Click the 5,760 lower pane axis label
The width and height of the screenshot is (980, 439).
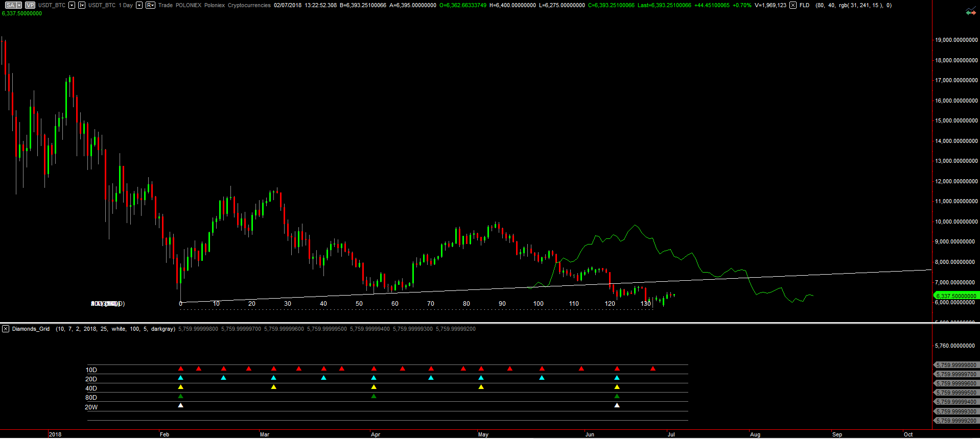(x=955, y=346)
